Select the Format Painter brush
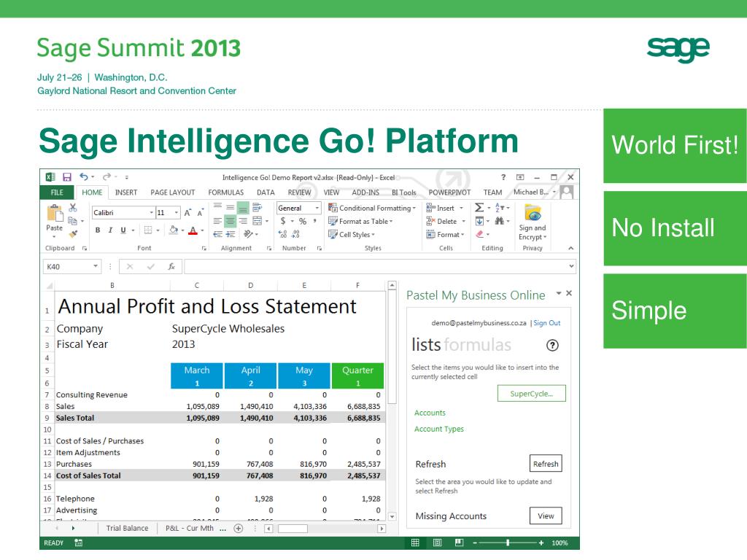 point(73,234)
